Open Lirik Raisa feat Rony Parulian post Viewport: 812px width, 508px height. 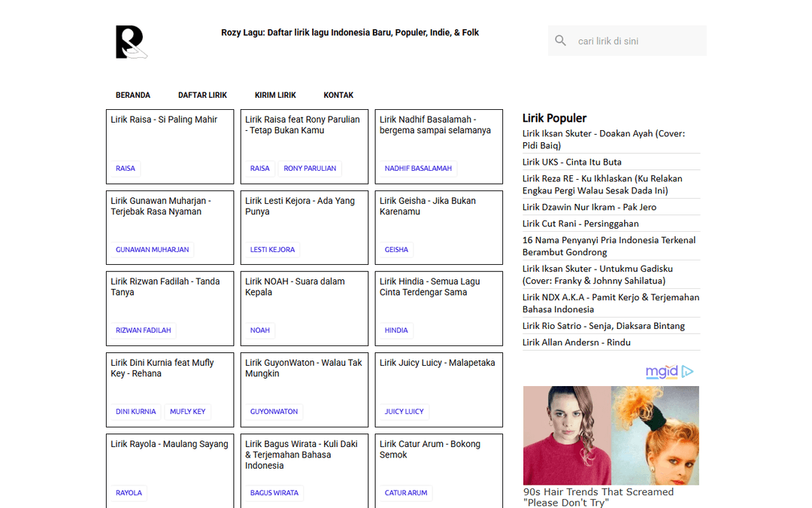pos(302,125)
